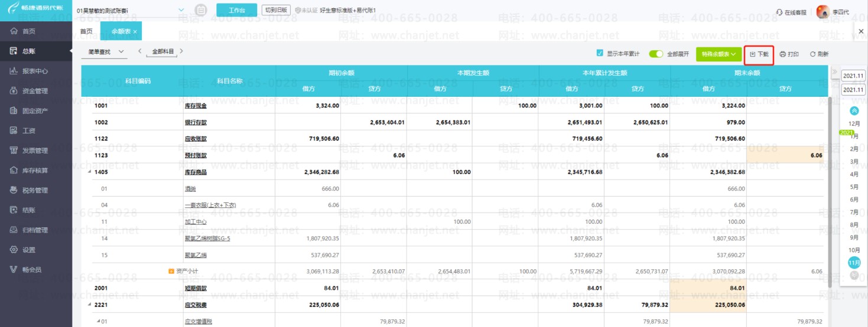Click the 在线客服 headset icon
This screenshot has height=327, width=868.
pyautogui.click(x=779, y=12)
